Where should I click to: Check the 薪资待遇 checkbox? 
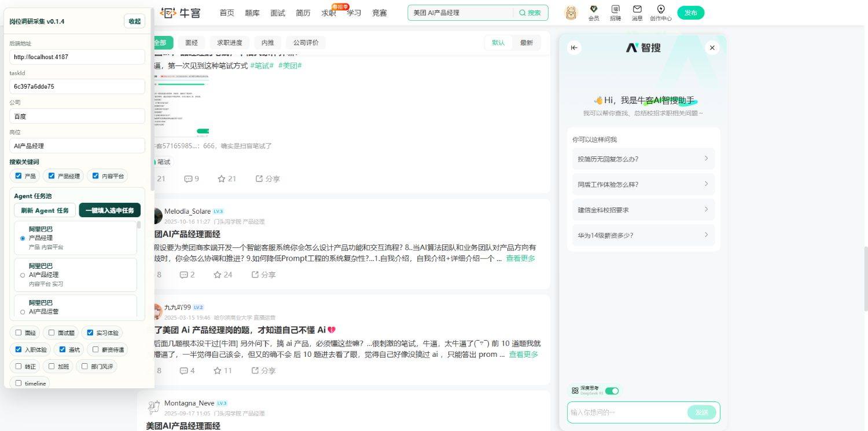coord(95,350)
